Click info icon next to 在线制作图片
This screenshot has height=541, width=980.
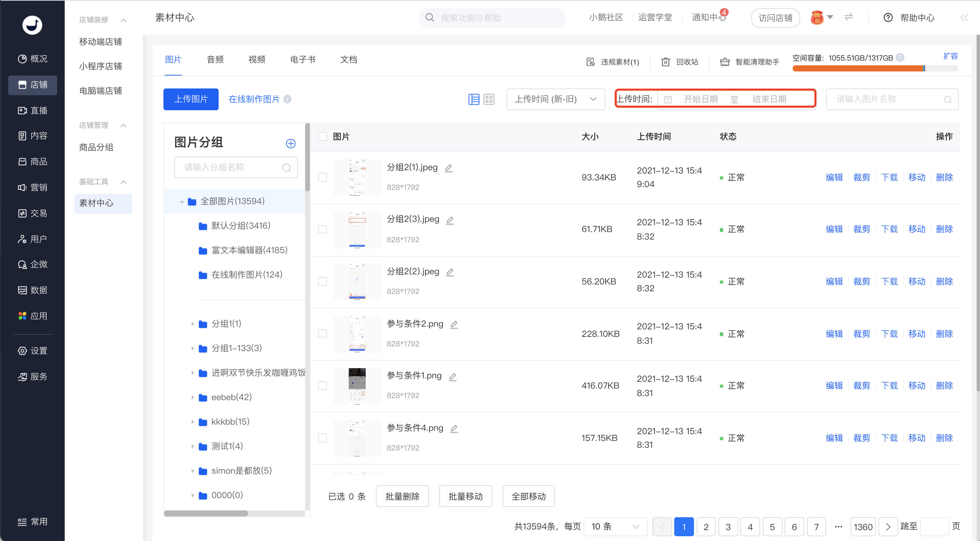pos(288,99)
